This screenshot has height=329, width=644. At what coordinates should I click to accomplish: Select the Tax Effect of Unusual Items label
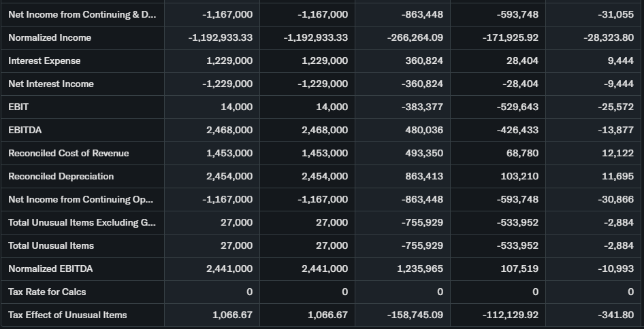(67, 315)
